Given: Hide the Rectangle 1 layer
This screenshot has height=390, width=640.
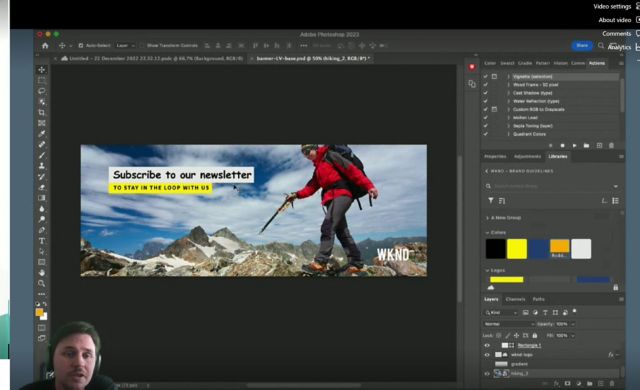Looking at the screenshot, I should coord(487,345).
